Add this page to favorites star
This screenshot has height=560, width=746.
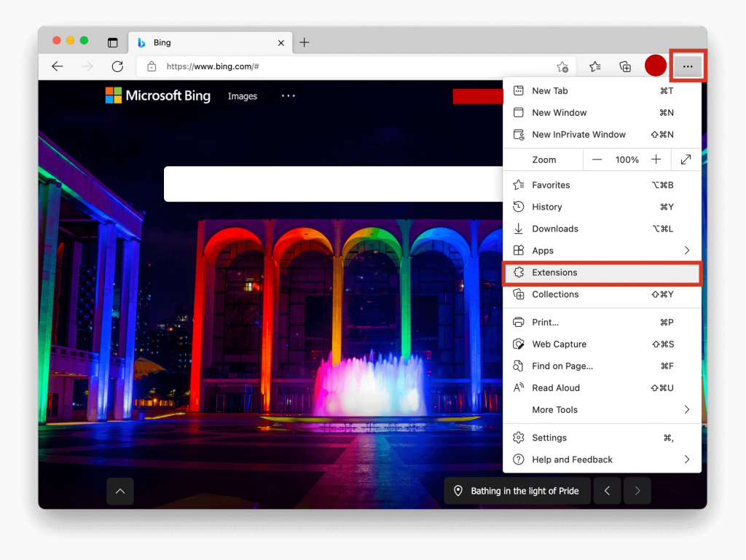point(562,67)
